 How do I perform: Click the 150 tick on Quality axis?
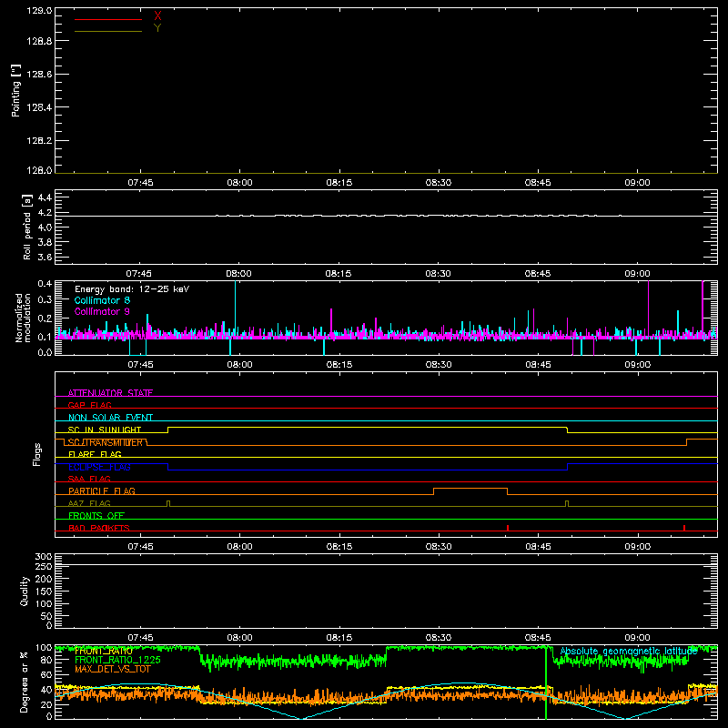43,591
